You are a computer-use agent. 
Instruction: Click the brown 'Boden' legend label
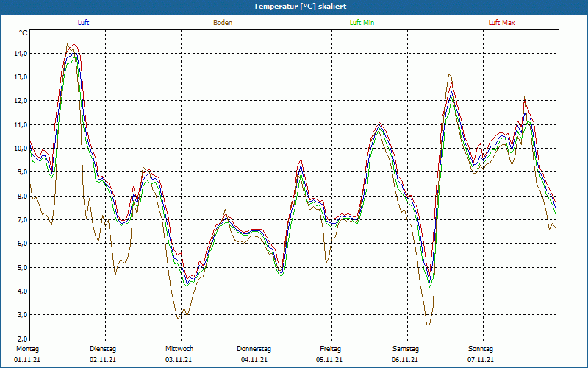[223, 23]
